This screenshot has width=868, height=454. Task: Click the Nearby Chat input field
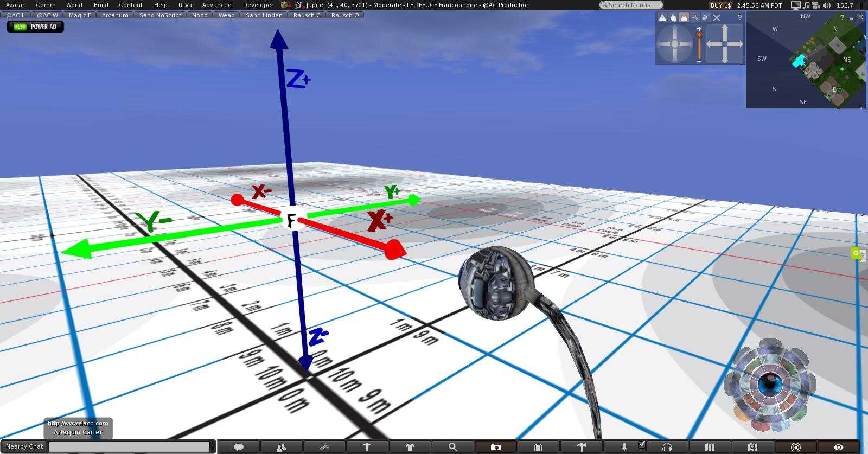pyautogui.click(x=129, y=446)
